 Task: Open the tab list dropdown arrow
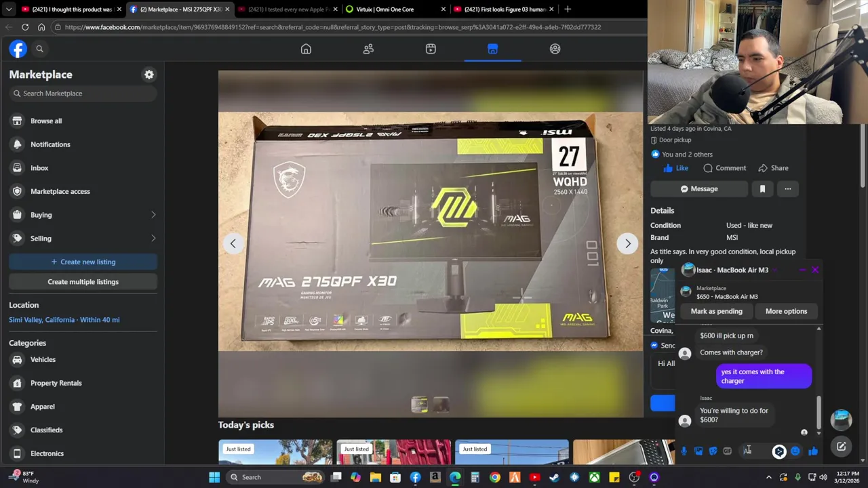9,9
